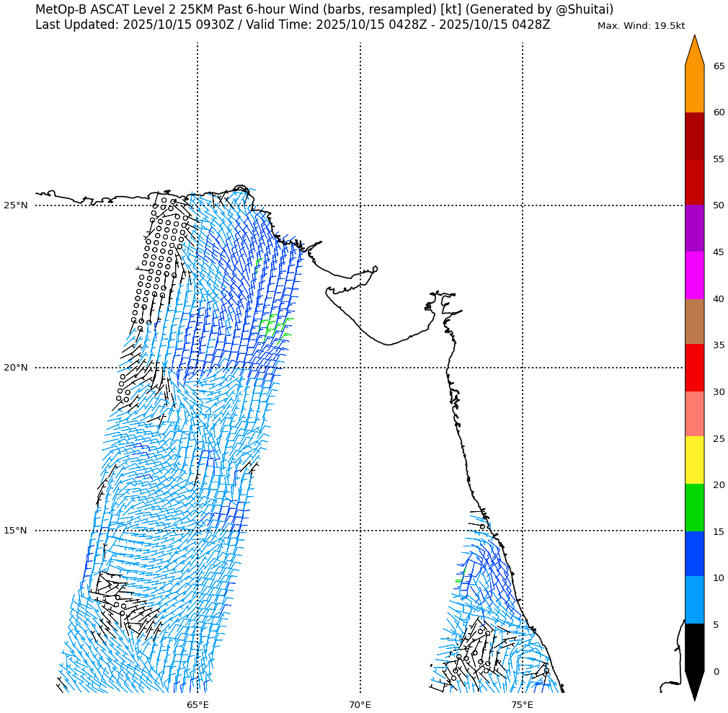Click the light blue 5-10 kt colorbar band
This screenshot has width=728, height=713.
[x=694, y=600]
